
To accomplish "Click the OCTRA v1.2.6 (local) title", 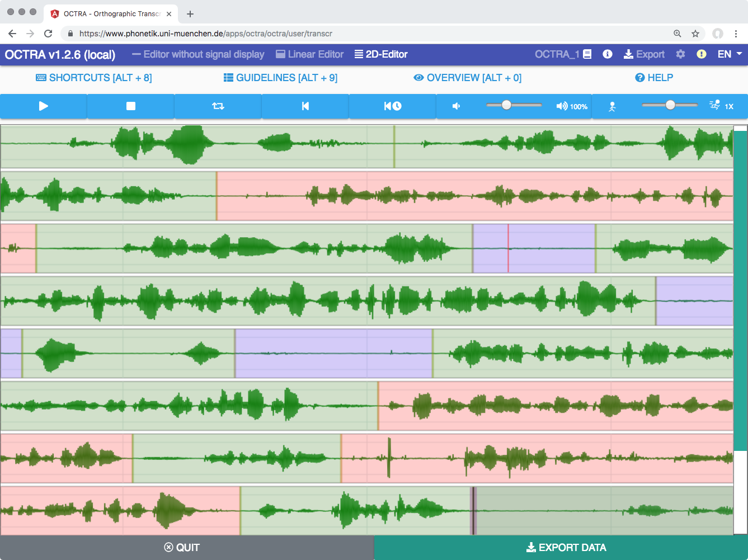I will [x=60, y=54].
